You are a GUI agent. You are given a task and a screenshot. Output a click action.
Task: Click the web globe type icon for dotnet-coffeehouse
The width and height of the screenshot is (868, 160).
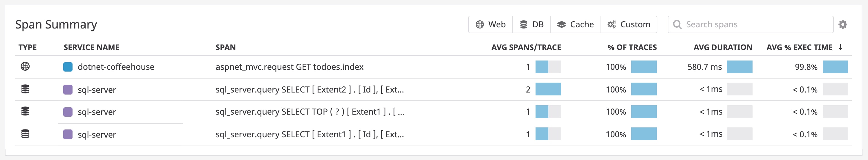point(25,67)
